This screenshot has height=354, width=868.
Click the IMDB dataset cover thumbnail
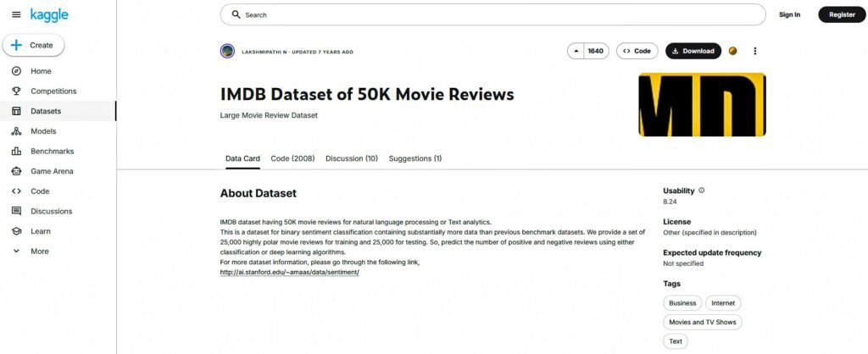pos(701,104)
